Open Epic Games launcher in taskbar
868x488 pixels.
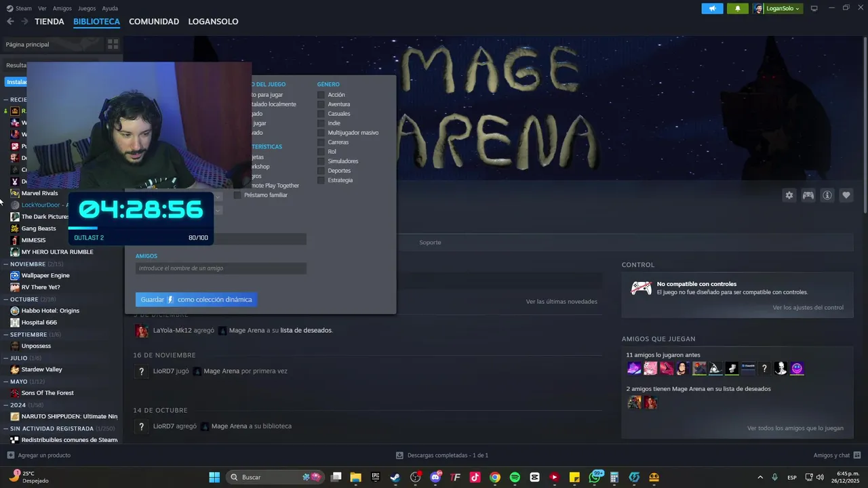[x=376, y=477]
